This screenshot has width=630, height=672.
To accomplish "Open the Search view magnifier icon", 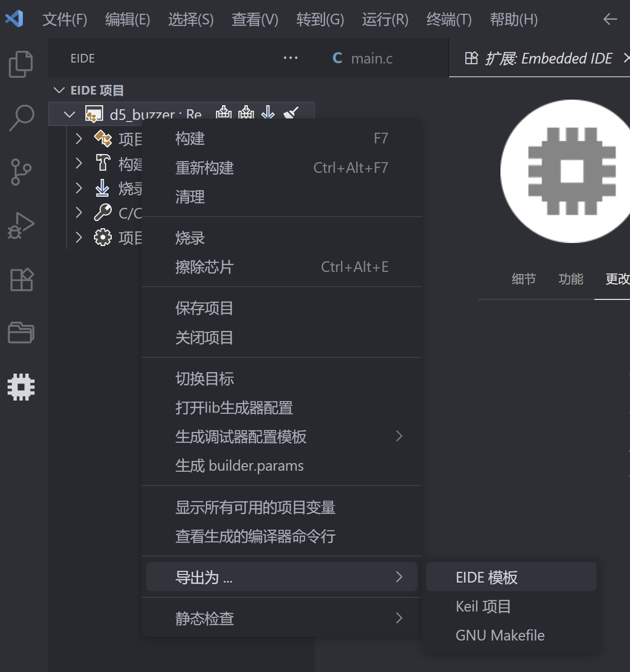I will click(x=21, y=117).
